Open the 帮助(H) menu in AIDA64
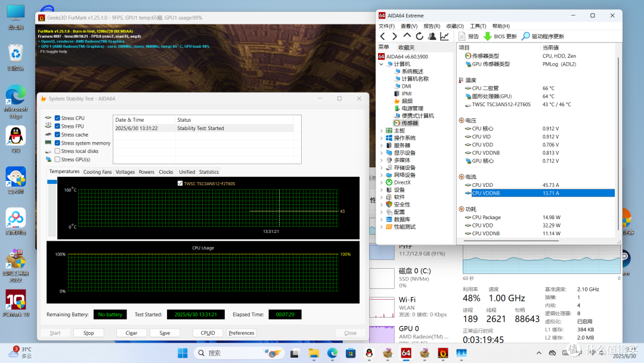 (x=501, y=26)
